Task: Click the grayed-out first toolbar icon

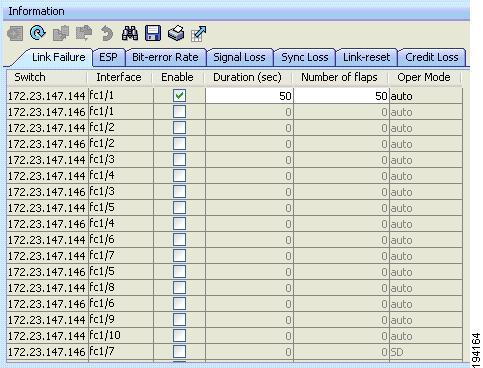Action: [x=15, y=34]
